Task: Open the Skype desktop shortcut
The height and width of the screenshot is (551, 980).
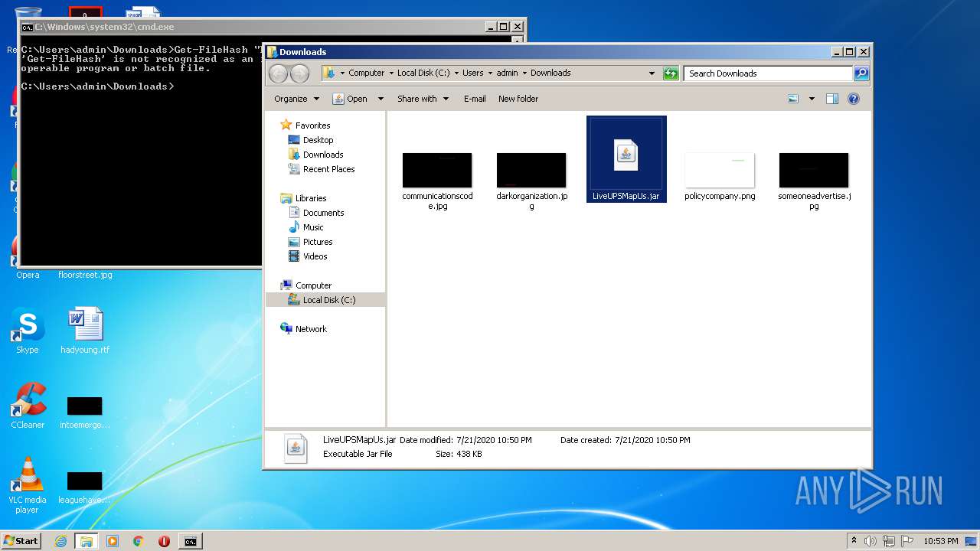Action: pyautogui.click(x=28, y=332)
